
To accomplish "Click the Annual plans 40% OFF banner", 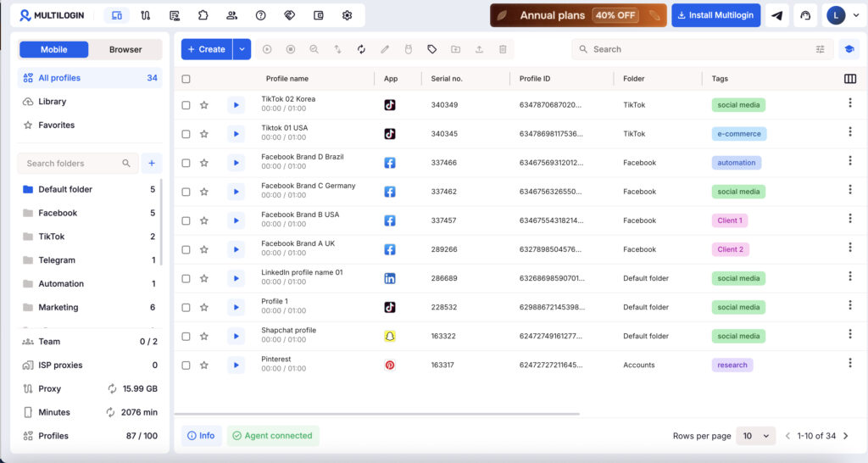I will 578,15.
